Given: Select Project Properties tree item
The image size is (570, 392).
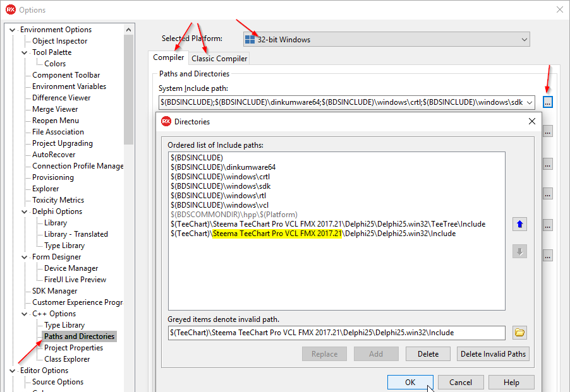Looking at the screenshot, I should (x=73, y=348).
